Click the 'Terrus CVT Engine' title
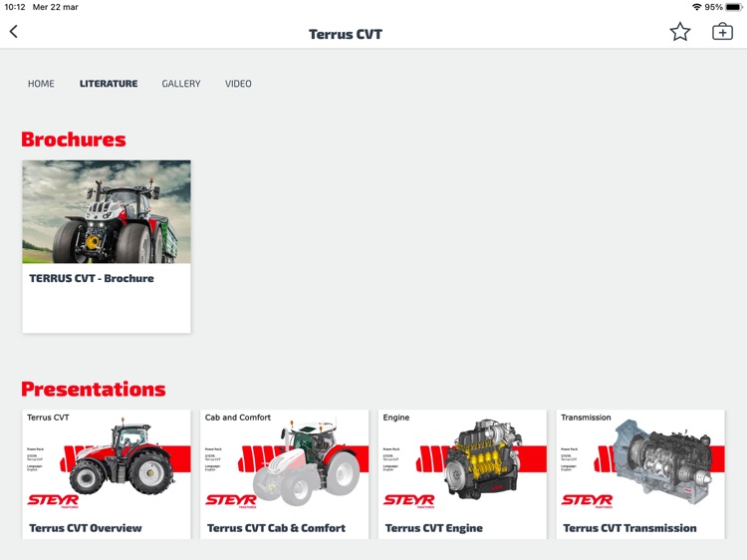The image size is (747, 560). pos(433,528)
